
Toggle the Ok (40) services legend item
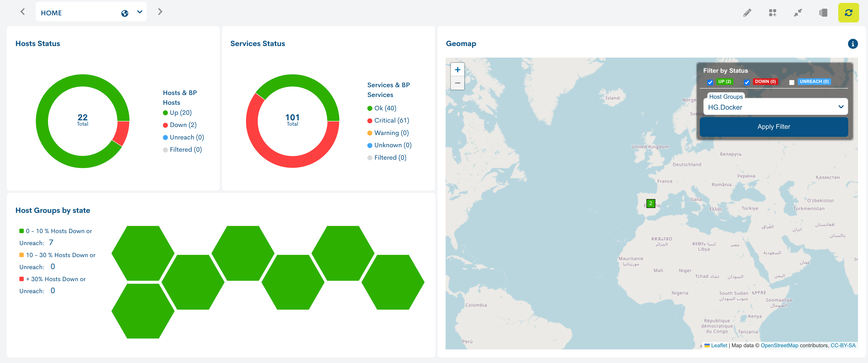(382, 108)
